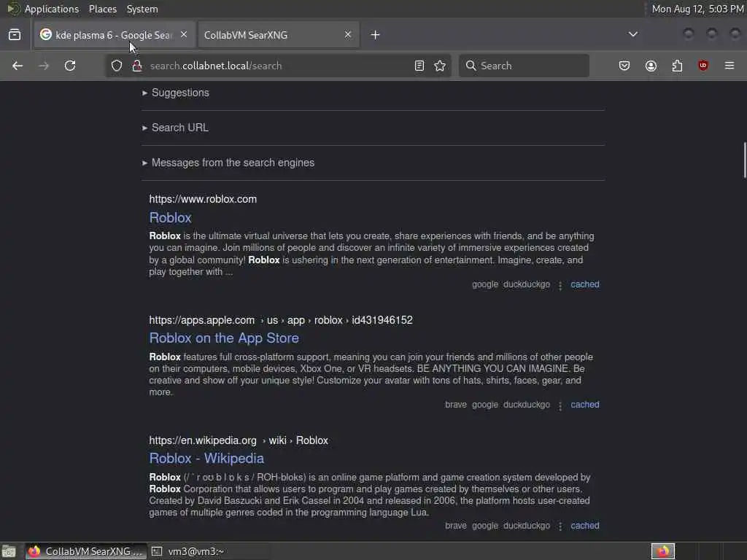Expand Messages from the search engines
The width and height of the screenshot is (747, 560).
coord(228,163)
